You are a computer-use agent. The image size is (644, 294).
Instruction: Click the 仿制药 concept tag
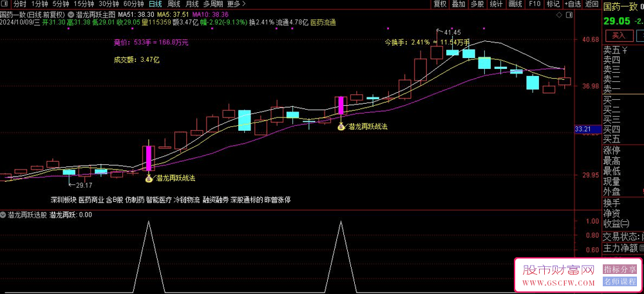135,201
